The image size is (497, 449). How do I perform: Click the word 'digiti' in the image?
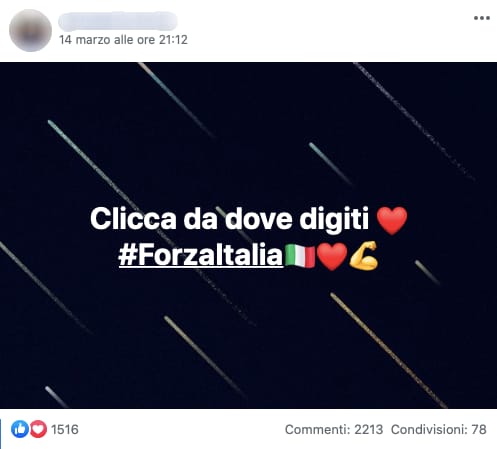[334, 219]
